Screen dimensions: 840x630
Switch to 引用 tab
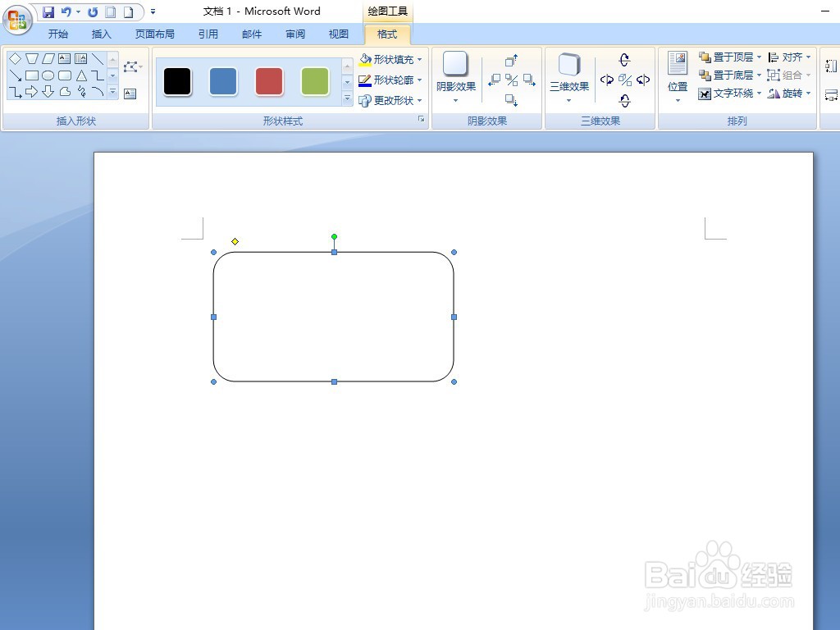coord(208,34)
